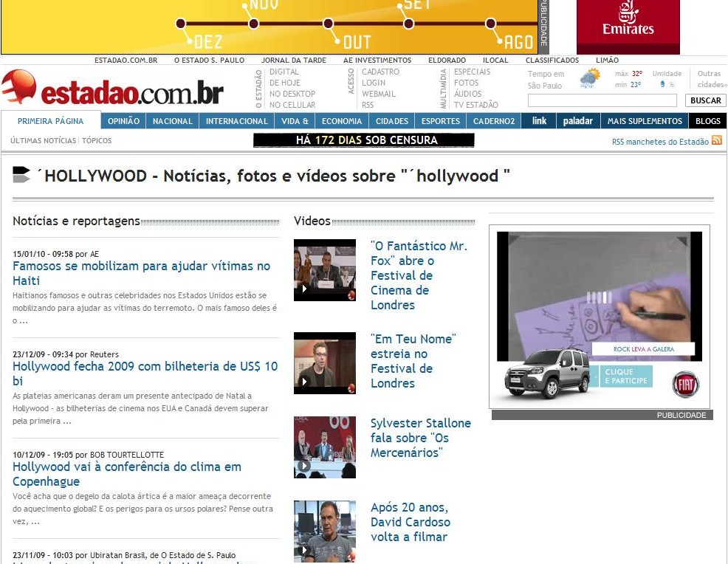Open Famosos se mobilizam Haiti headline

[141, 273]
